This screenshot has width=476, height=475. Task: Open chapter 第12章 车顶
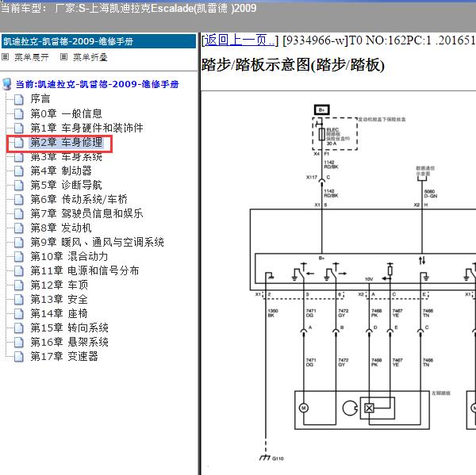(59, 285)
